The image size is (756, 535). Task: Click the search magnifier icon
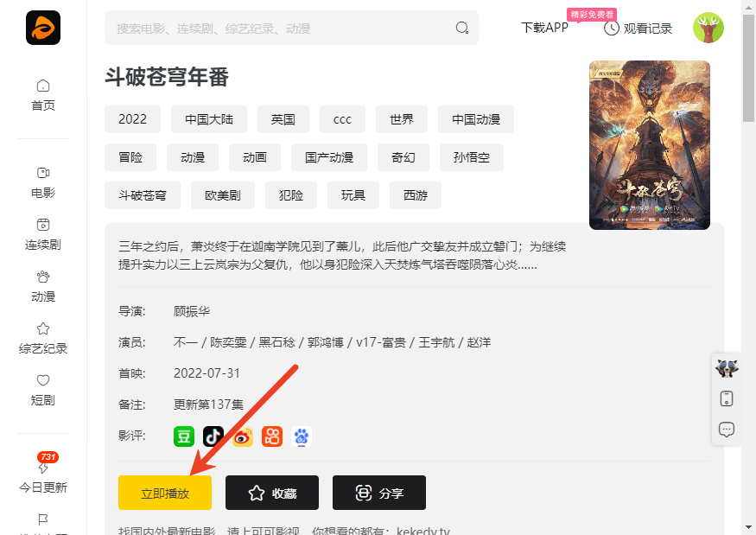[x=462, y=28]
